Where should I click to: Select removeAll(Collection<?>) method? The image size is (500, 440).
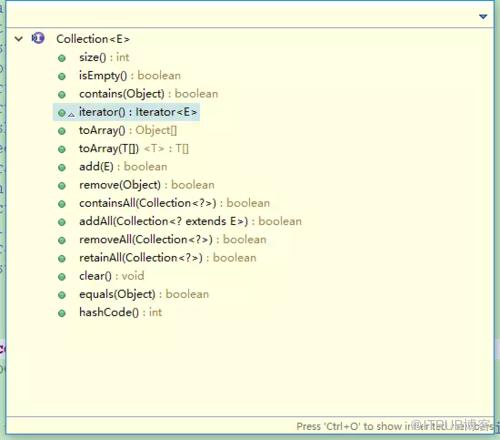[x=173, y=240]
